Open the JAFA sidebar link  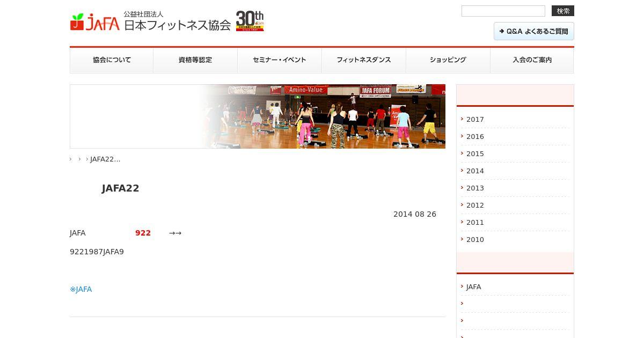[x=473, y=287]
